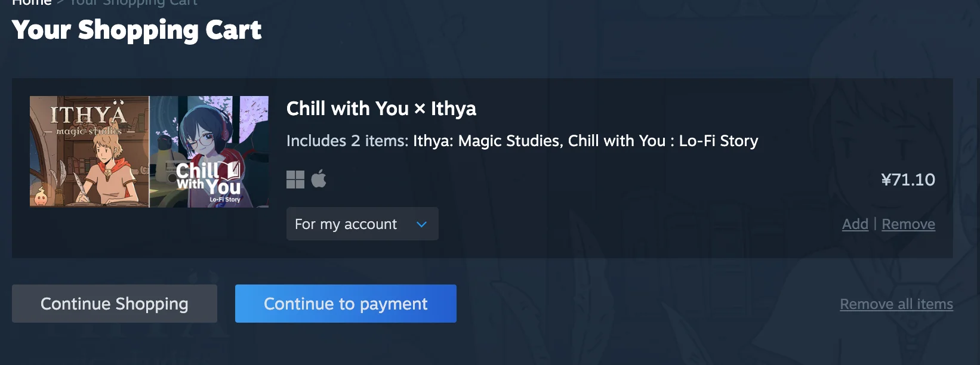Click Remove all items
This screenshot has height=365, width=980.
pyautogui.click(x=896, y=304)
